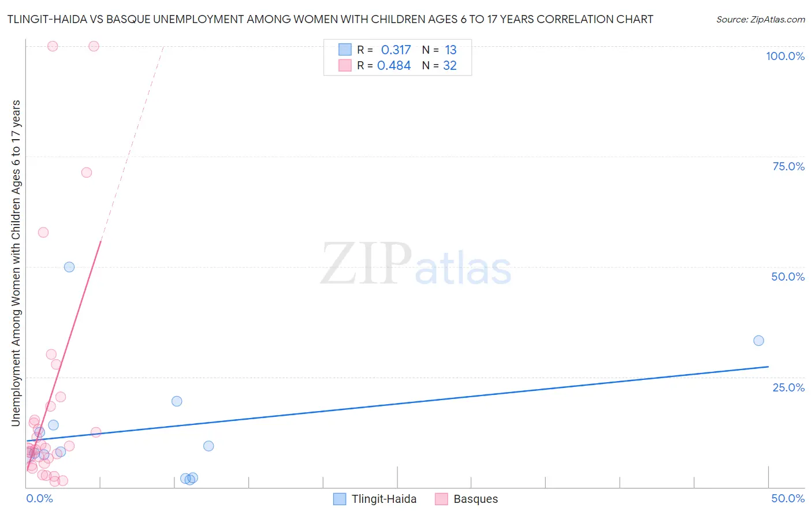Image resolution: width=812 pixels, height=515 pixels.
Task: Select the blue data point near 20%
Action: (177, 401)
